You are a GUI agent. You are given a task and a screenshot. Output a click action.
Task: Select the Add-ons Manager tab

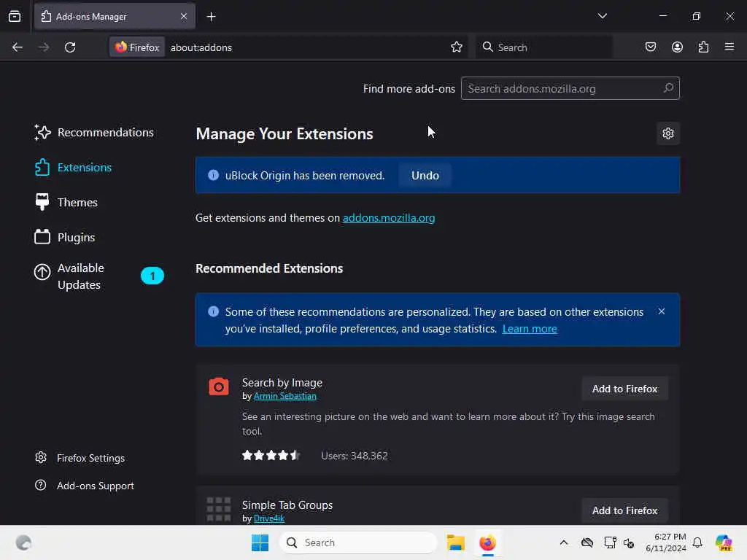[x=115, y=16]
